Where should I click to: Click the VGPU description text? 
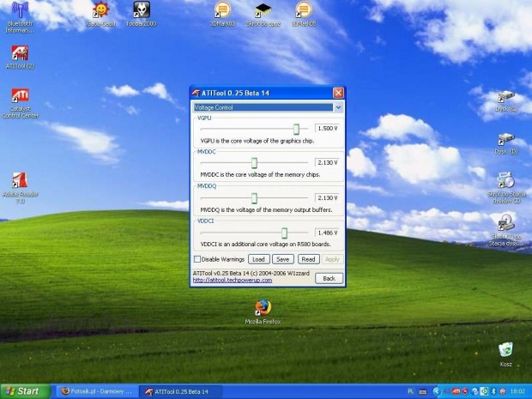click(x=257, y=141)
